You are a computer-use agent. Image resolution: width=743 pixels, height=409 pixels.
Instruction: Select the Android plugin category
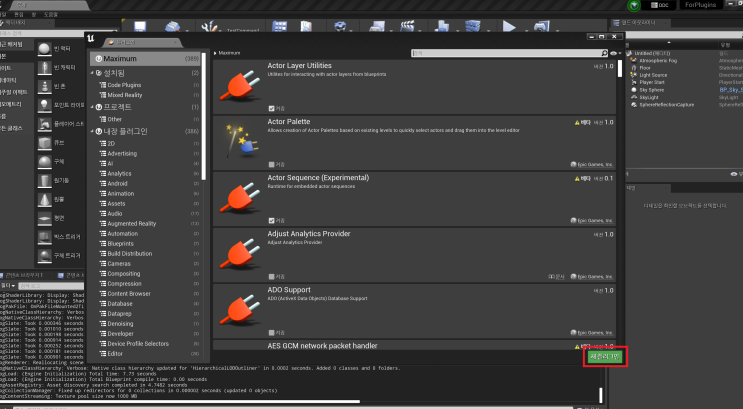(117, 183)
